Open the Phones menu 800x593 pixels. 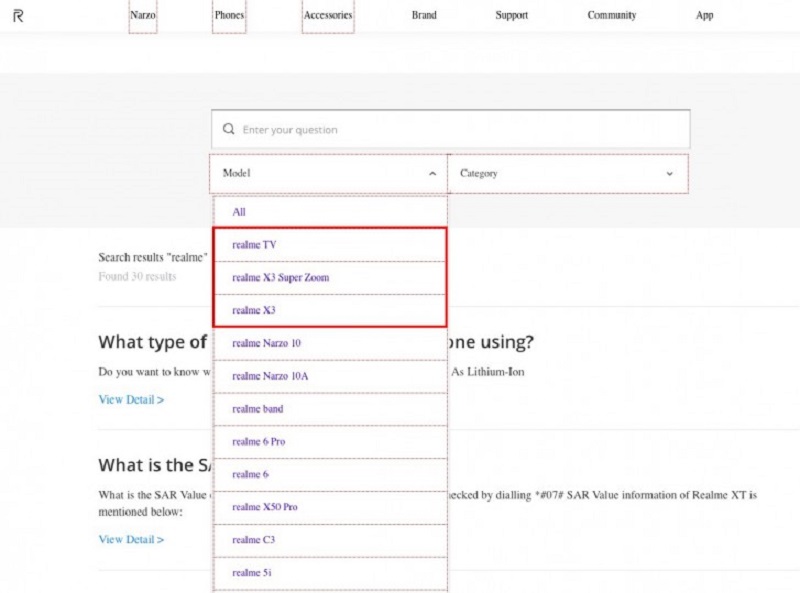point(229,15)
